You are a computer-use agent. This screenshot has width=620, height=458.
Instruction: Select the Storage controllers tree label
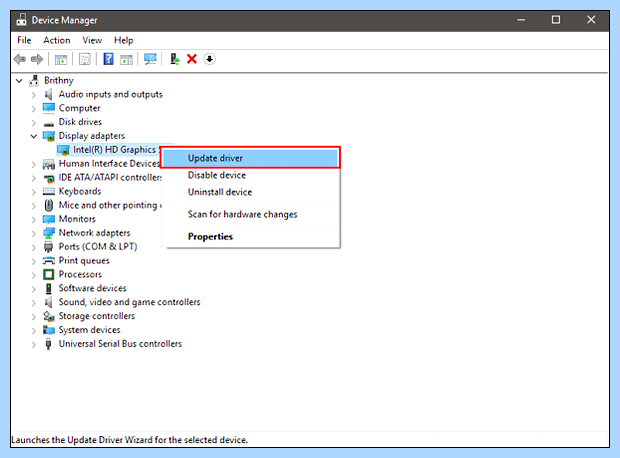pos(97,316)
